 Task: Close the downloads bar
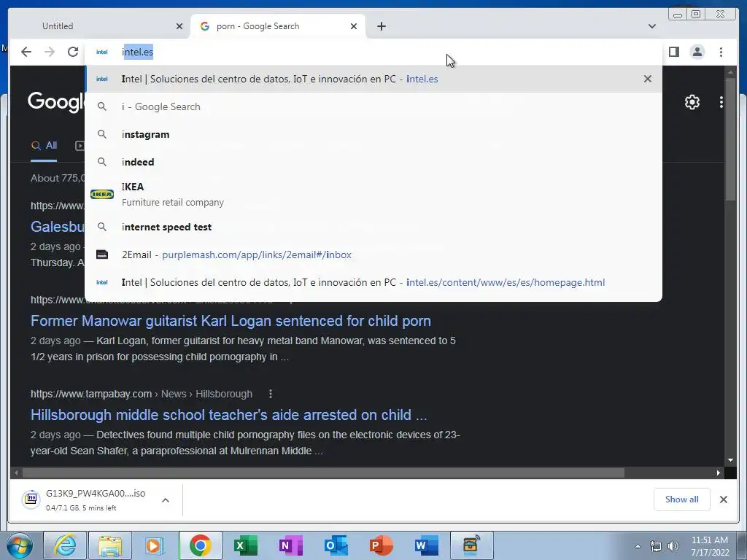tap(723, 499)
